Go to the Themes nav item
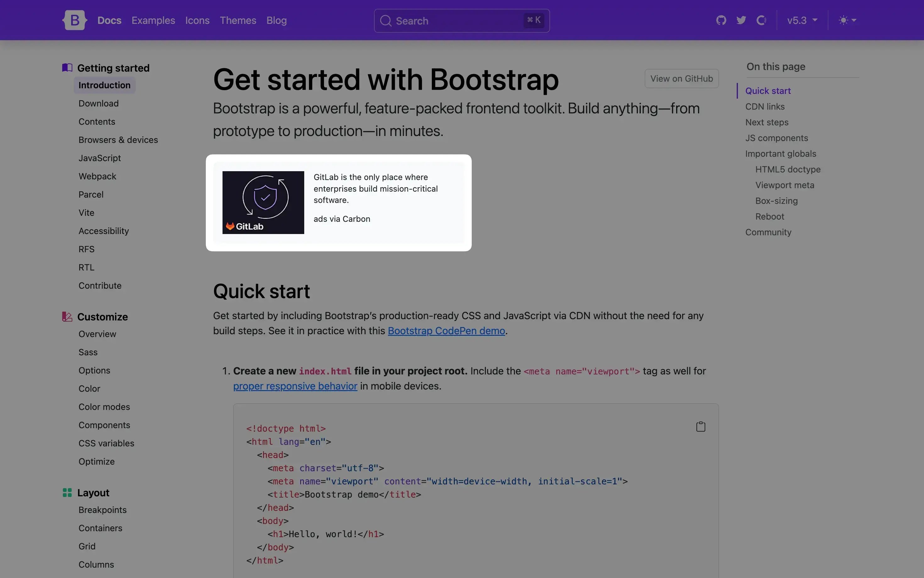Image resolution: width=924 pixels, height=578 pixels. [x=238, y=20]
